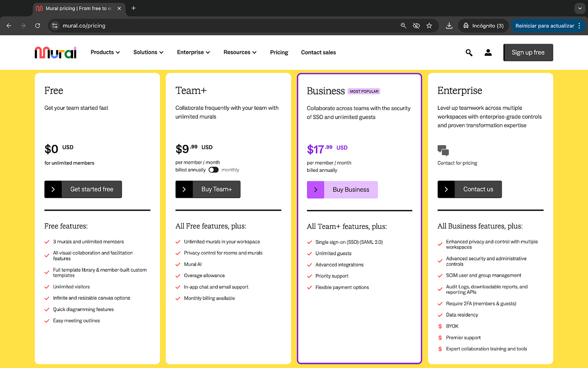The height and width of the screenshot is (368, 588).
Task: Click the arrow icon on Get started free
Action: [53, 189]
